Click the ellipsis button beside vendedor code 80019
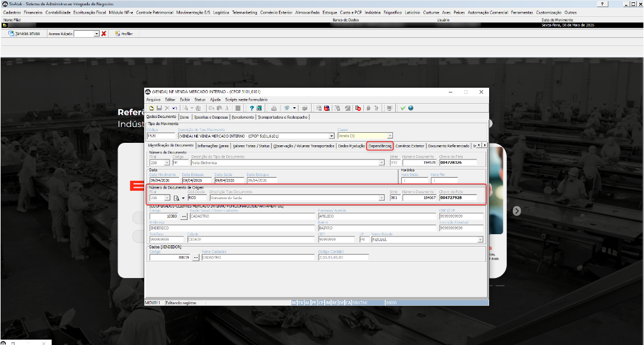 tap(195, 258)
